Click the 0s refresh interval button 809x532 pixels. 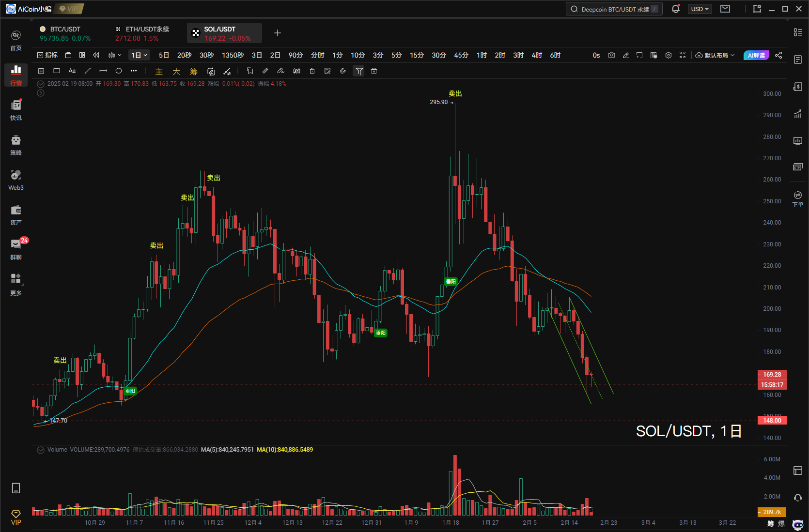596,55
